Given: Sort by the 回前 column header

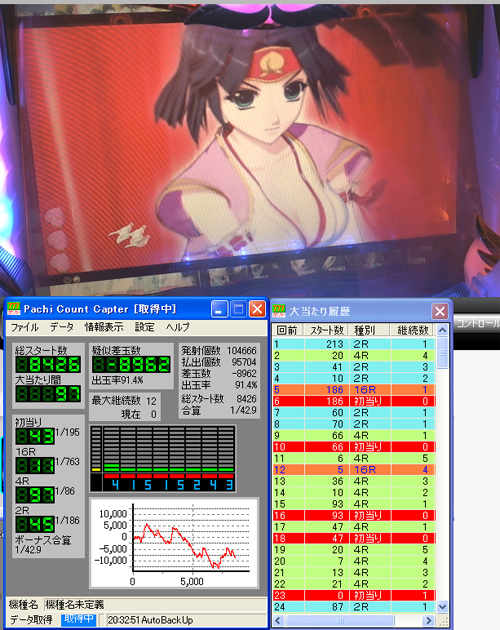Looking at the screenshot, I should [288, 330].
